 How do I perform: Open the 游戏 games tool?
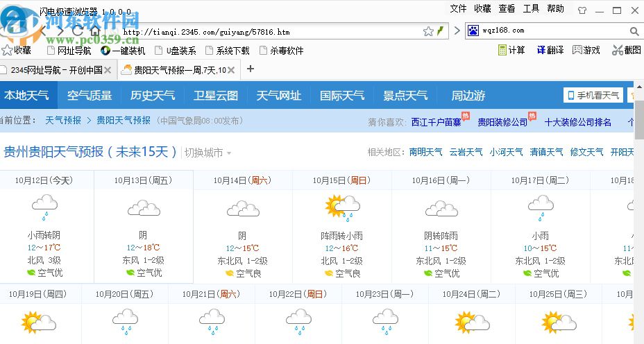(x=586, y=50)
